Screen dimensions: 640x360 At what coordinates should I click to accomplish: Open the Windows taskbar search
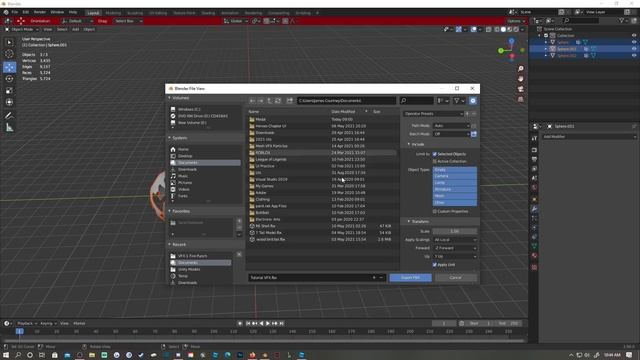[18, 355]
